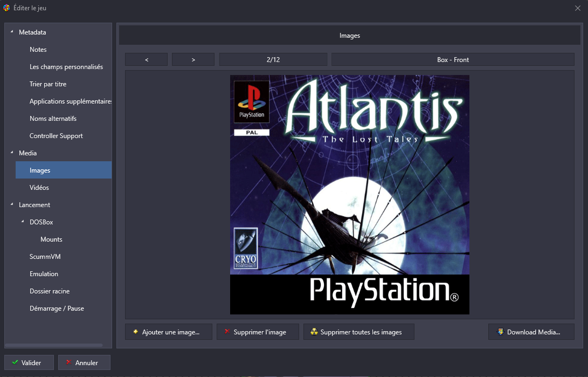The image size is (588, 377).
Task: Click the download shield icon on Download Media
Action: tap(500, 332)
